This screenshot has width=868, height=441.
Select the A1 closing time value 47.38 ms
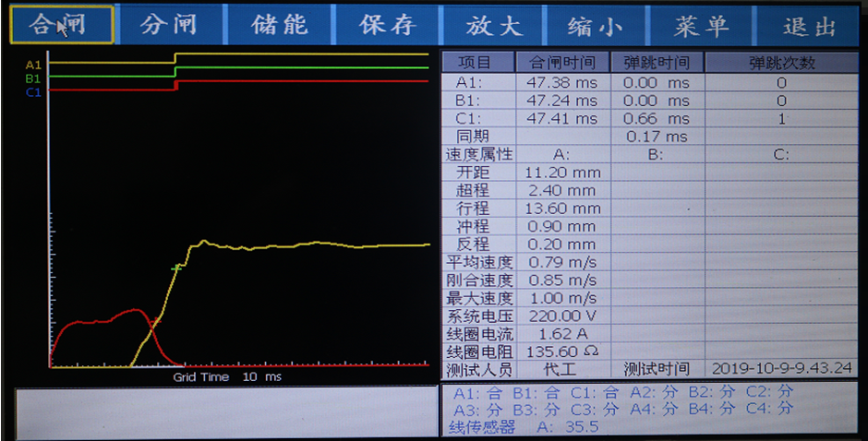coord(562,82)
